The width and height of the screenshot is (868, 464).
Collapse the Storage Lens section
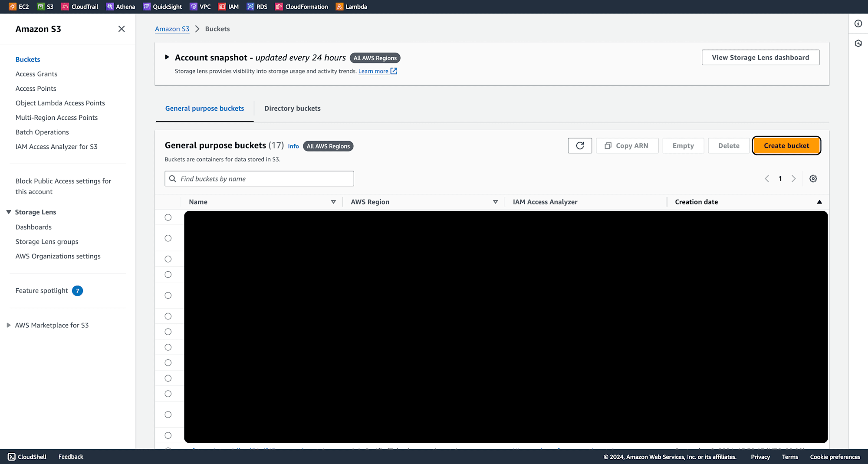pyautogui.click(x=9, y=212)
